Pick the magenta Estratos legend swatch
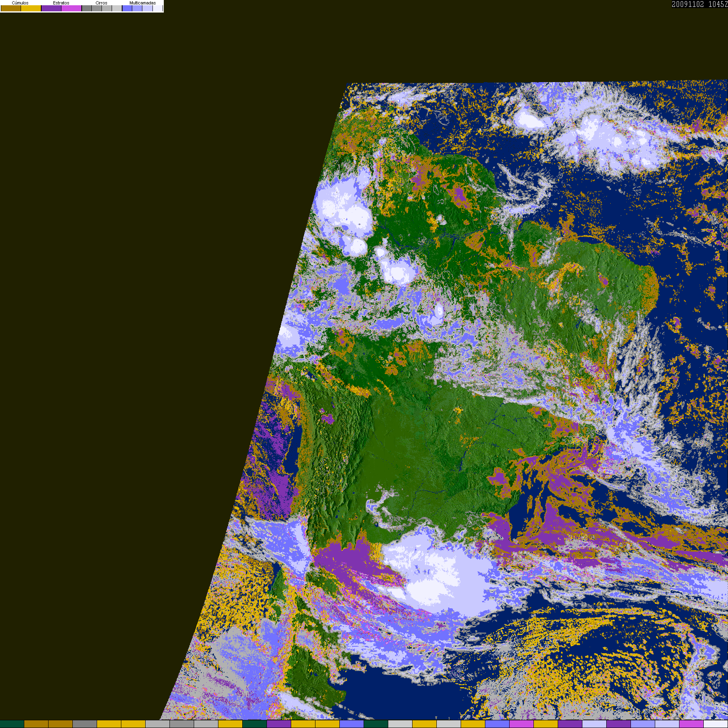This screenshot has height=728, width=728. pos(72,8)
